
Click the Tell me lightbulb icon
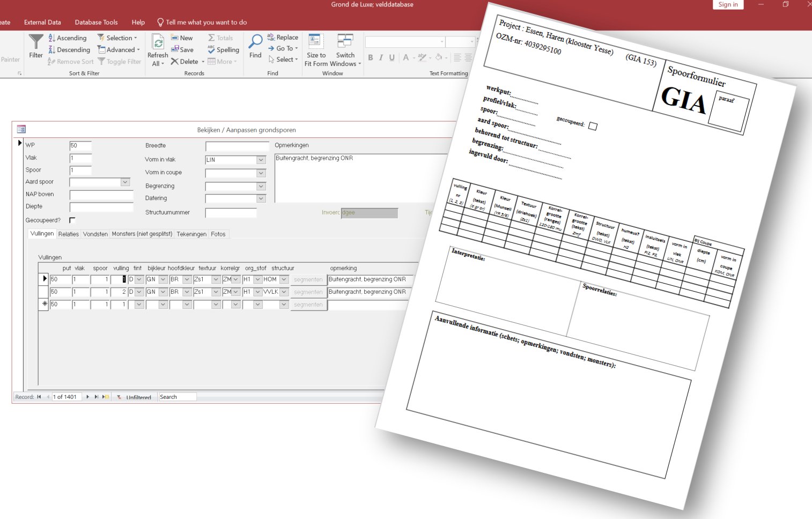click(x=160, y=22)
